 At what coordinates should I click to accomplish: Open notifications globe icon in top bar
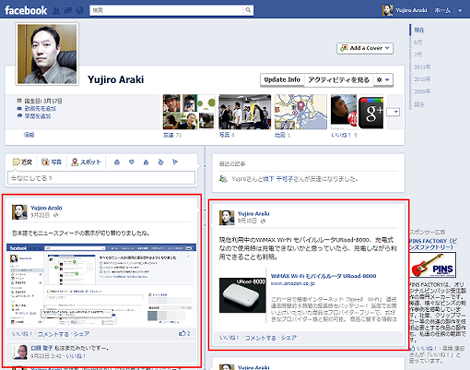(80, 11)
